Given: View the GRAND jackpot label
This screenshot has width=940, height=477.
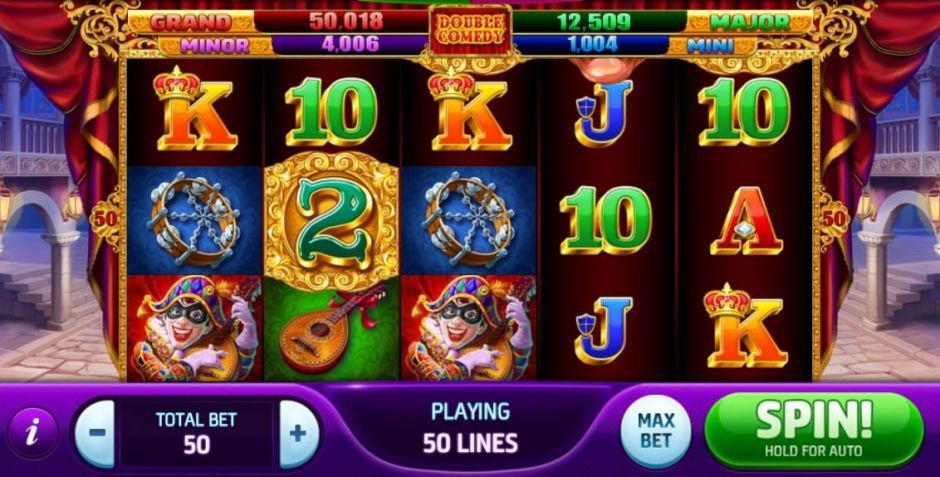Looking at the screenshot, I should click(x=191, y=22).
